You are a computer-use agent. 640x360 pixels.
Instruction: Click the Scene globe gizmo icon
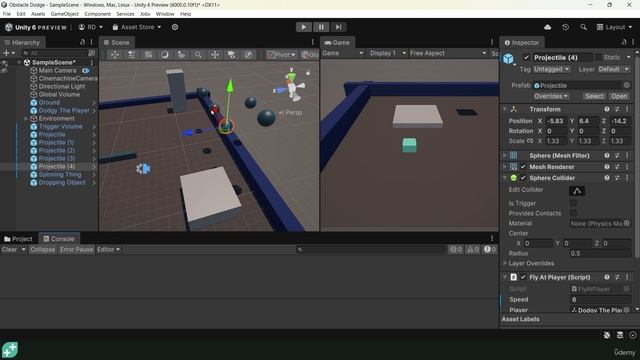[x=248, y=54]
